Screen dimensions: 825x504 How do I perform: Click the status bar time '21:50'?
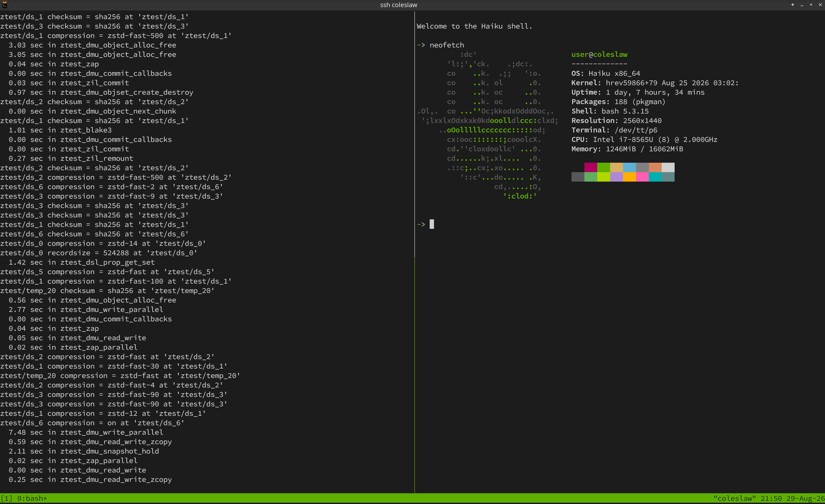click(x=771, y=498)
